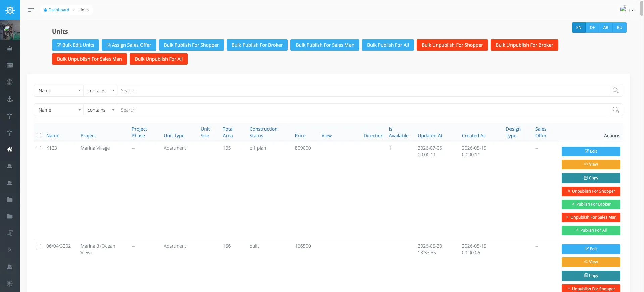Expand the user profile dropdown arrow
The height and width of the screenshot is (292, 644).
633,10
